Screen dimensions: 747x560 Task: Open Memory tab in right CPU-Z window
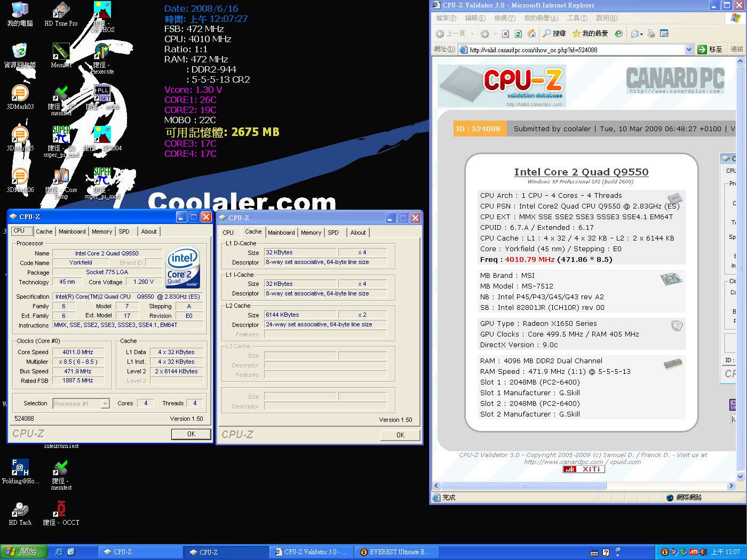311,233
